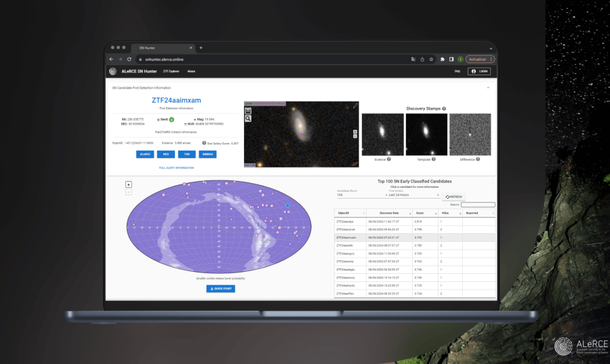Open the FAQ link in navbar

457,71
